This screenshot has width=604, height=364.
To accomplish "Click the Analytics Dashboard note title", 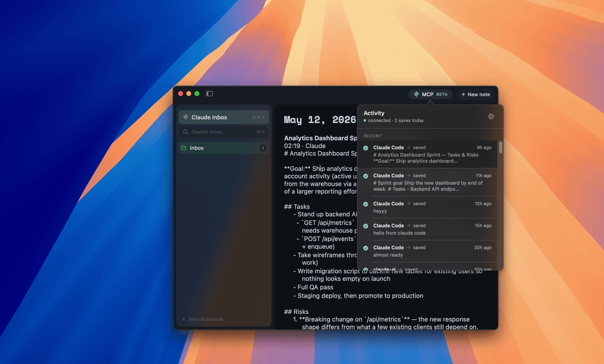I will pyautogui.click(x=321, y=138).
